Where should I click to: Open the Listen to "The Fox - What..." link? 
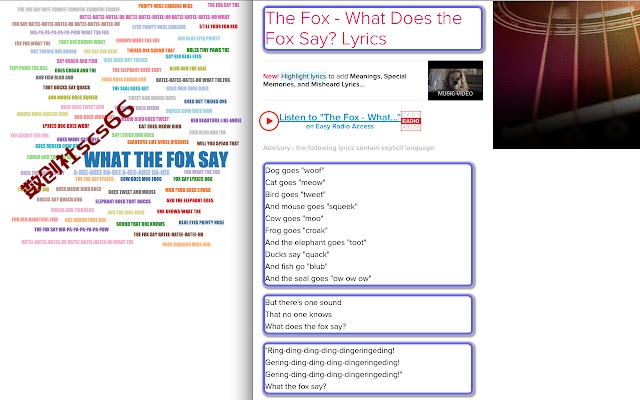click(340, 117)
